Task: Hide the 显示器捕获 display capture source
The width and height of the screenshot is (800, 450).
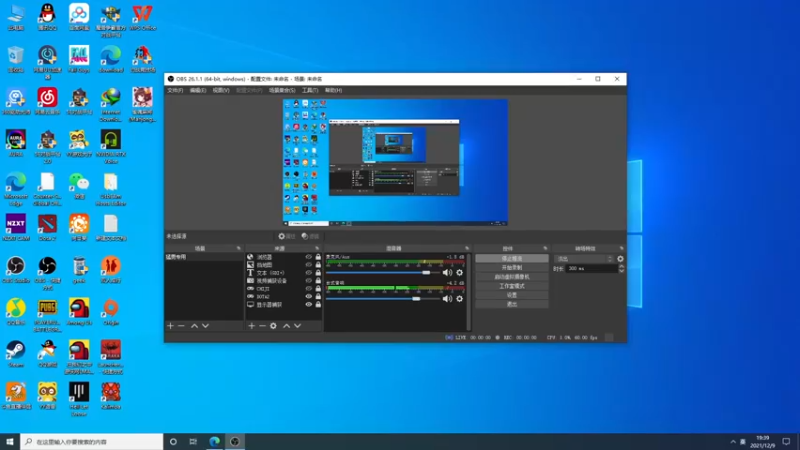Action: click(x=309, y=305)
